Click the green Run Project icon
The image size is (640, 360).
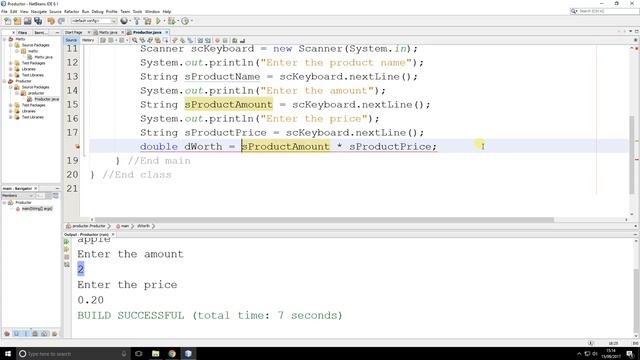158,21
